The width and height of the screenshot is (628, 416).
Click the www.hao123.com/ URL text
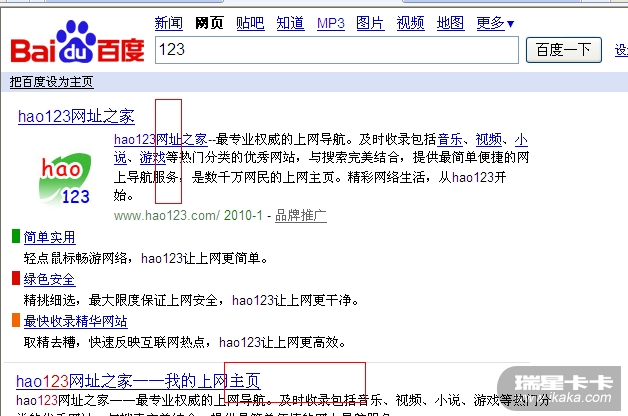click(167, 216)
